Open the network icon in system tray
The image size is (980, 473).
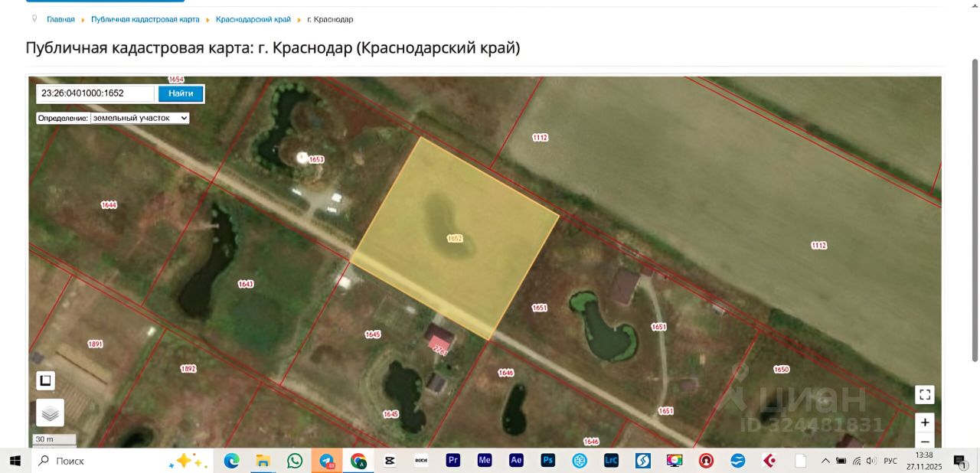tap(857, 461)
